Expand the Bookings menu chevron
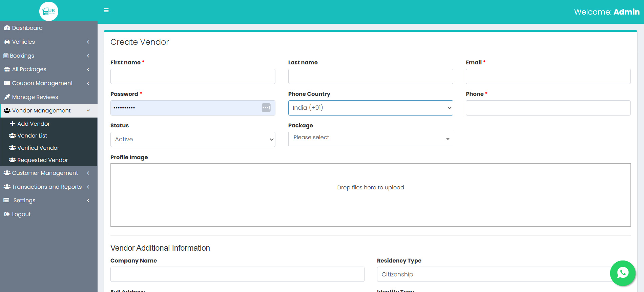Screen dimensions: 644x292 tap(88, 56)
